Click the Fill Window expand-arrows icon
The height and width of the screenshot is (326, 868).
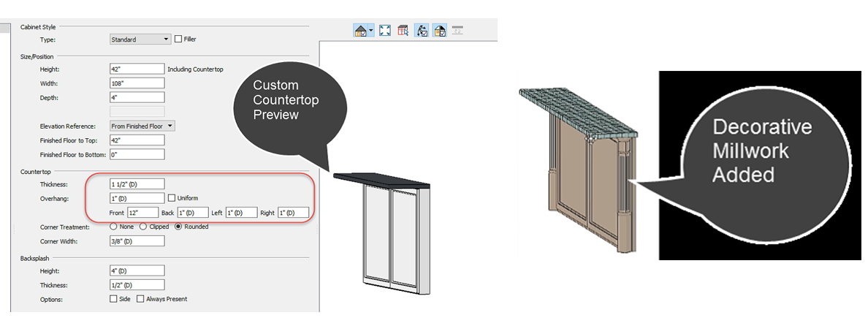coord(385,31)
